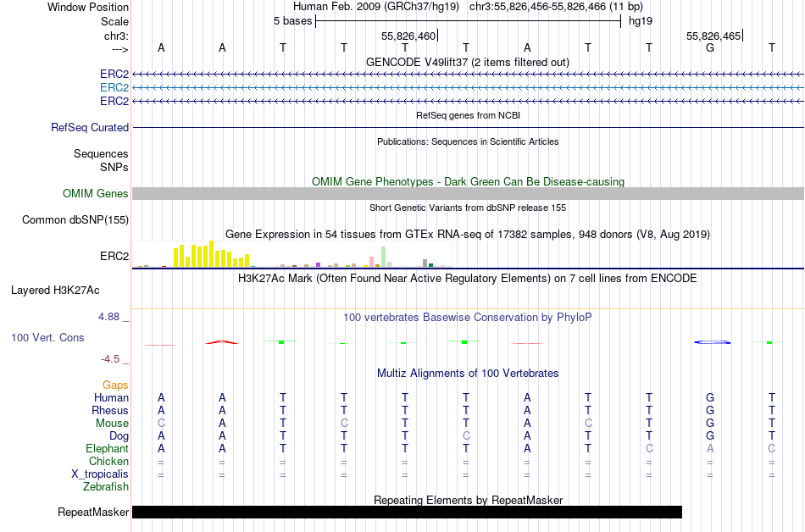
Task: Open the OMIM Gene Phenotypes track title
Action: coord(469,181)
